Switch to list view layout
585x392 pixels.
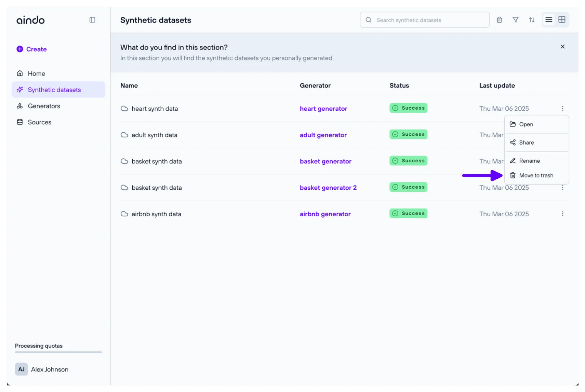coord(548,20)
